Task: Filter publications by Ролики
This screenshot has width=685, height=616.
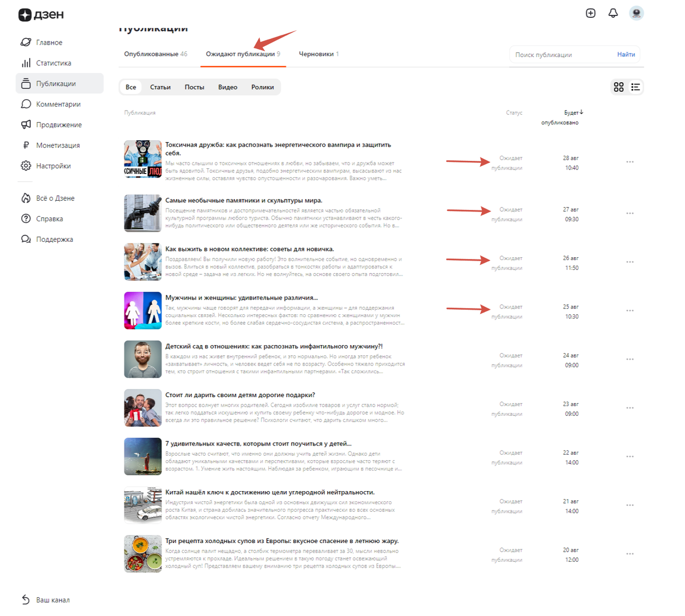Action: point(263,87)
